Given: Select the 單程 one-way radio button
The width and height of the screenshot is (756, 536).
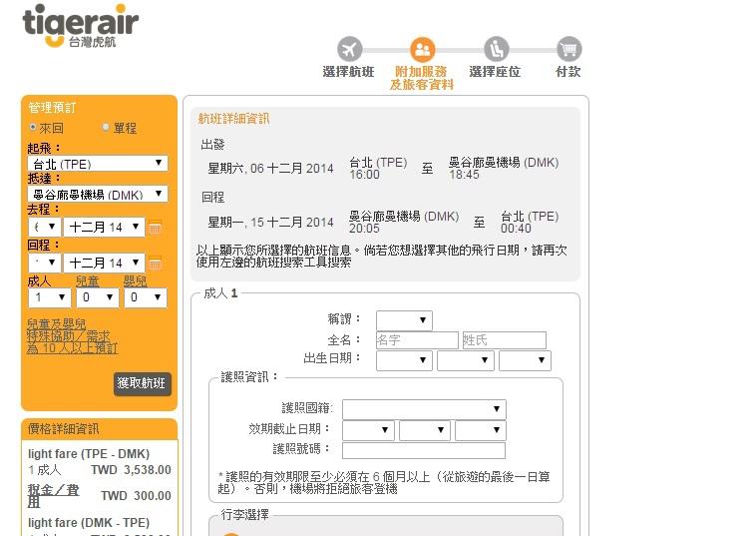Looking at the screenshot, I should pos(106,128).
